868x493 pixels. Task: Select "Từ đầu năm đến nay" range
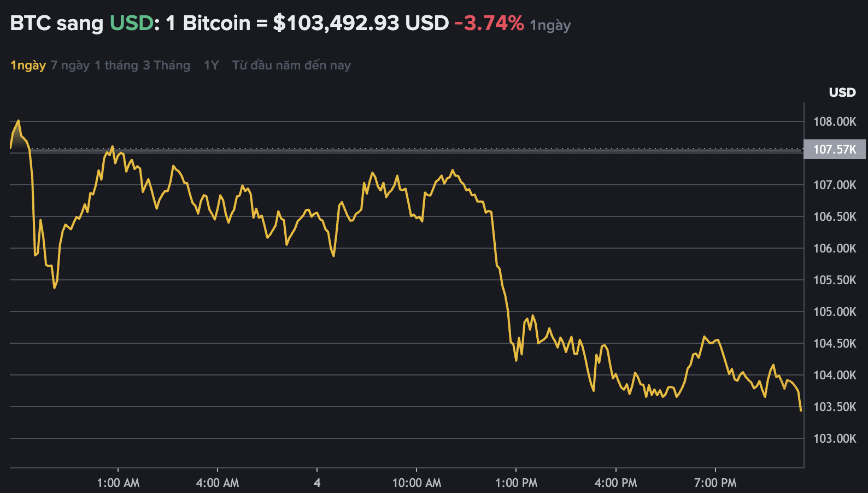coord(291,65)
